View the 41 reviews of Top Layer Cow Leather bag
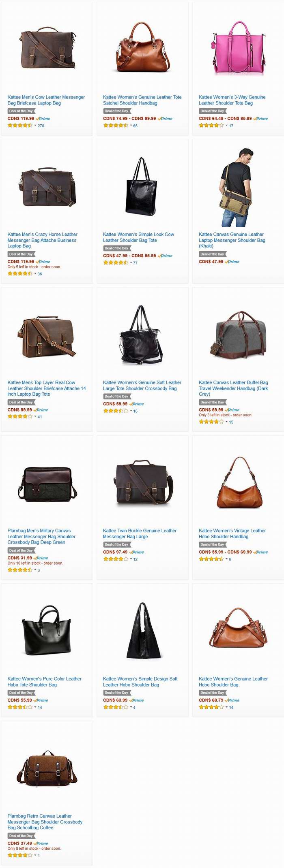Screen dimensions: 284x868 click(x=40, y=416)
